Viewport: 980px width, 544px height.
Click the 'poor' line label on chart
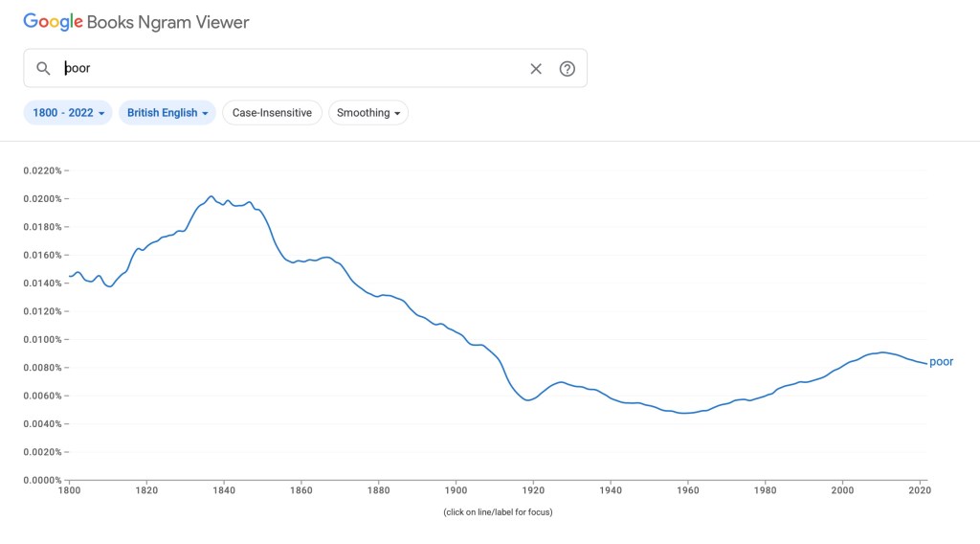tap(942, 362)
